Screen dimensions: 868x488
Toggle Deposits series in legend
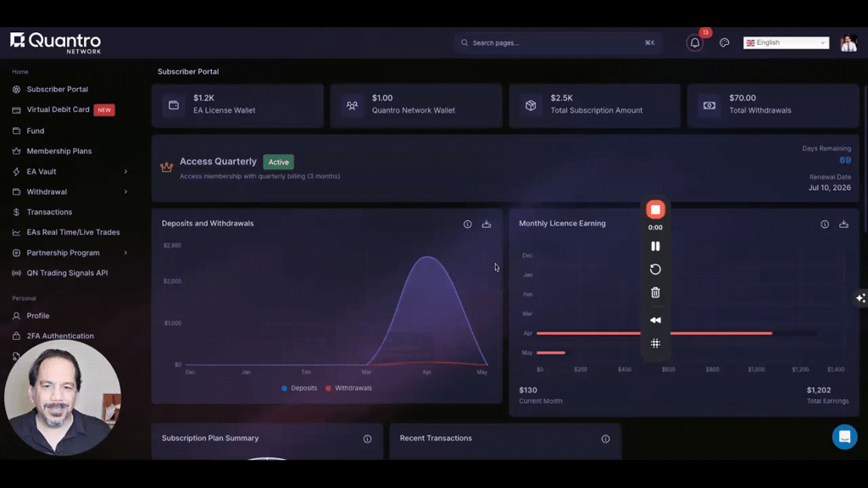click(299, 388)
